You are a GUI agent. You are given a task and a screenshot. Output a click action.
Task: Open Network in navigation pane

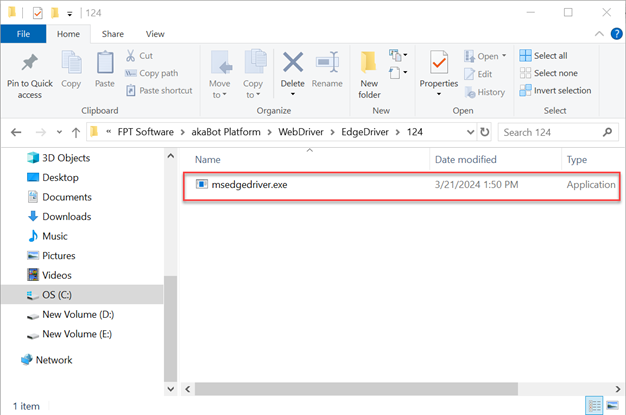click(47, 360)
